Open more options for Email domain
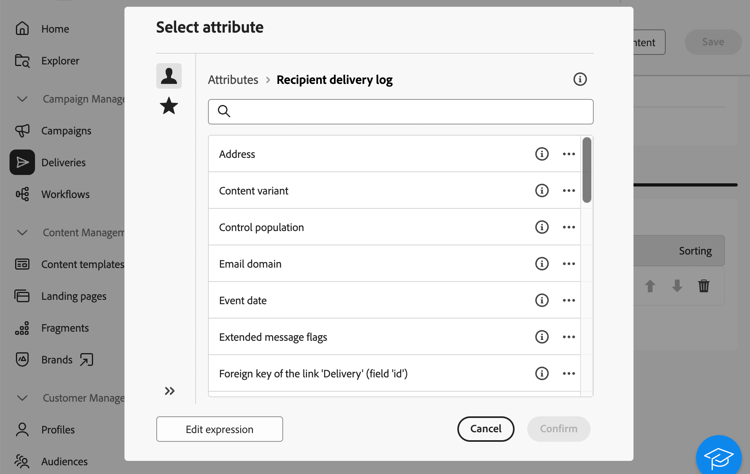Image resolution: width=750 pixels, height=474 pixels. click(x=569, y=264)
